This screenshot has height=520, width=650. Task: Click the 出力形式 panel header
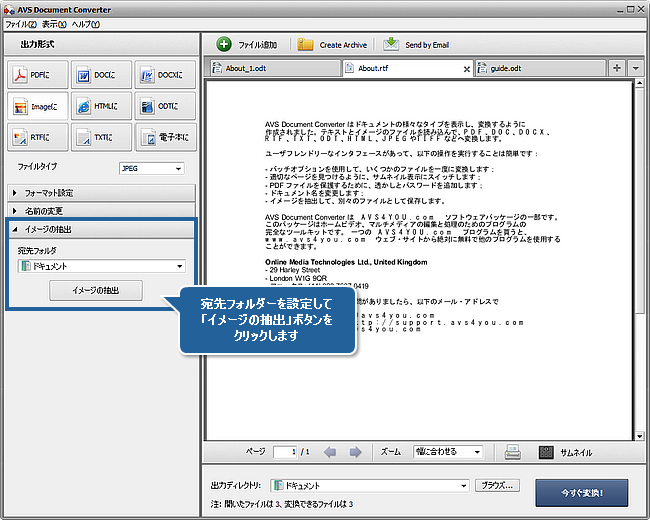tap(102, 44)
